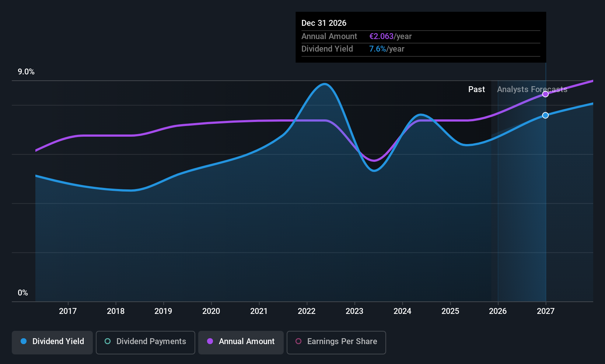Click the Dec 31 2026 tooltip date
This screenshot has width=605, height=364.
(x=324, y=23)
